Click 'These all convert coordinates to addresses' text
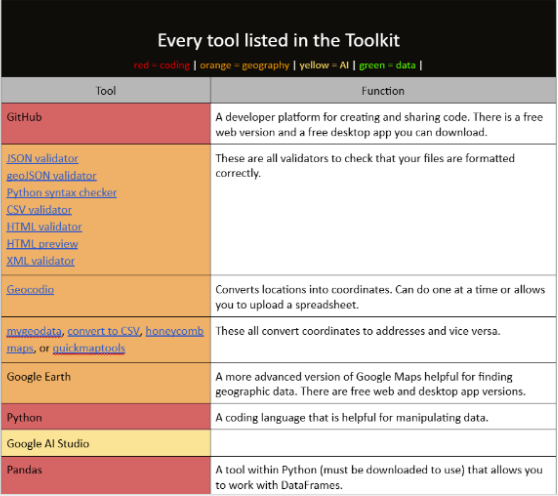Viewport: 558px width, 496px height. [x=358, y=331]
